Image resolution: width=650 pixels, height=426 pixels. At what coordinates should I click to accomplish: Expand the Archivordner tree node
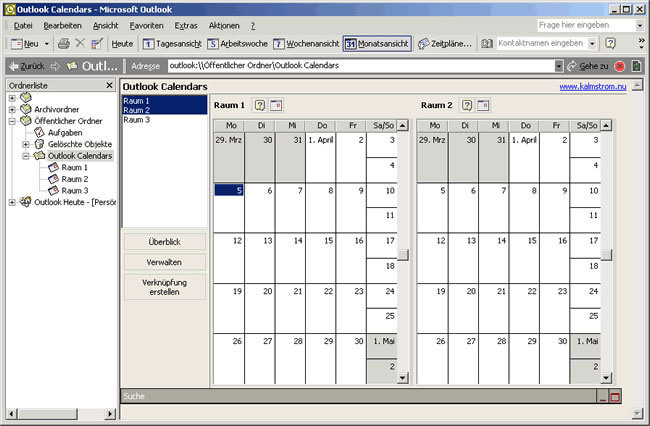[x=12, y=109]
